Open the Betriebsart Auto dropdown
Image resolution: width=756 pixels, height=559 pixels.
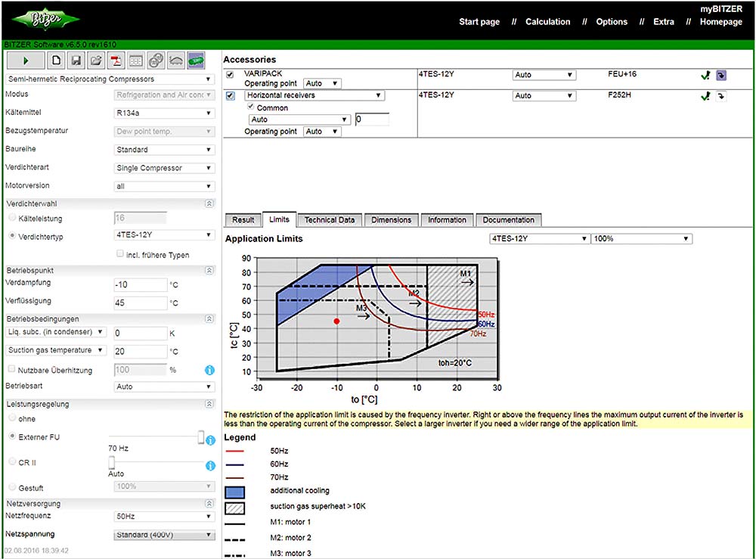(164, 387)
